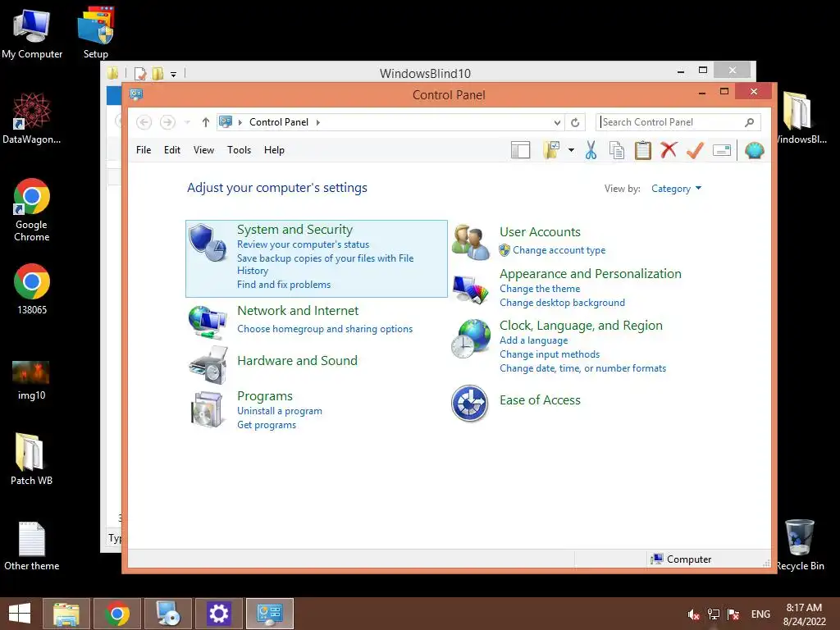
Task: Click the Up one level arrow
Action: coord(206,122)
